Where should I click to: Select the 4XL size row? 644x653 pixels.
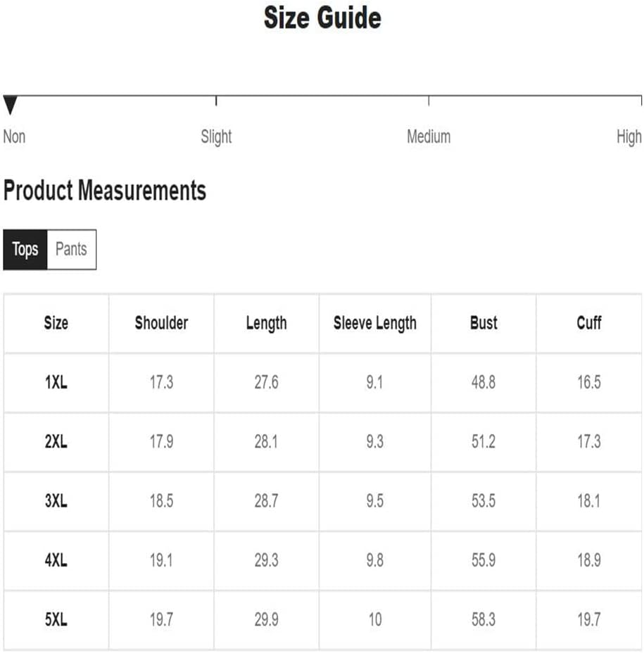(322, 561)
